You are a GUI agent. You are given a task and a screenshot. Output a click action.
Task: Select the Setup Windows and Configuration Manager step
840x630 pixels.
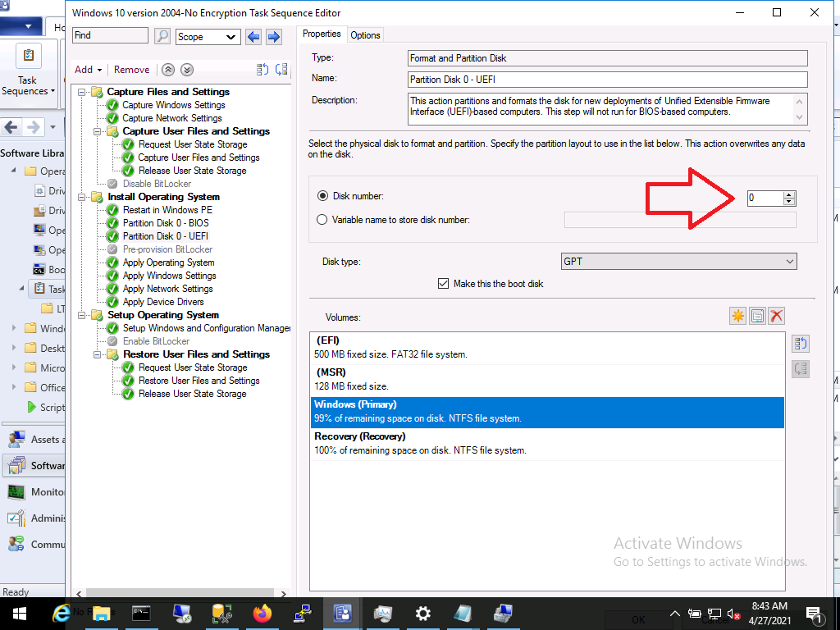pyautogui.click(x=206, y=328)
